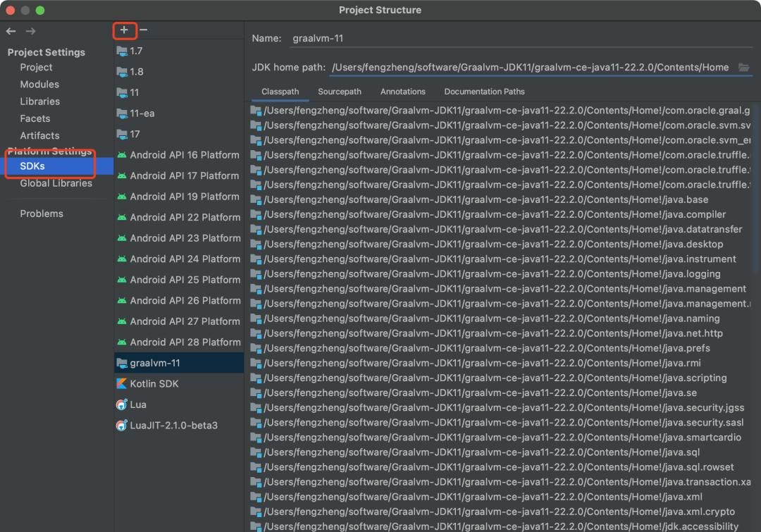Open the Annotations tab
The width and height of the screenshot is (761, 532).
point(402,92)
